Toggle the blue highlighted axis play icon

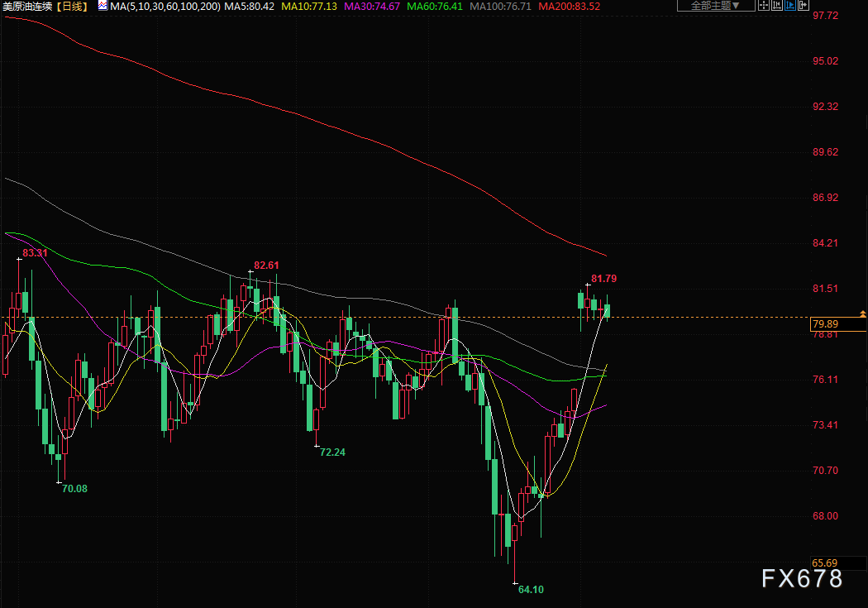(790, 6)
